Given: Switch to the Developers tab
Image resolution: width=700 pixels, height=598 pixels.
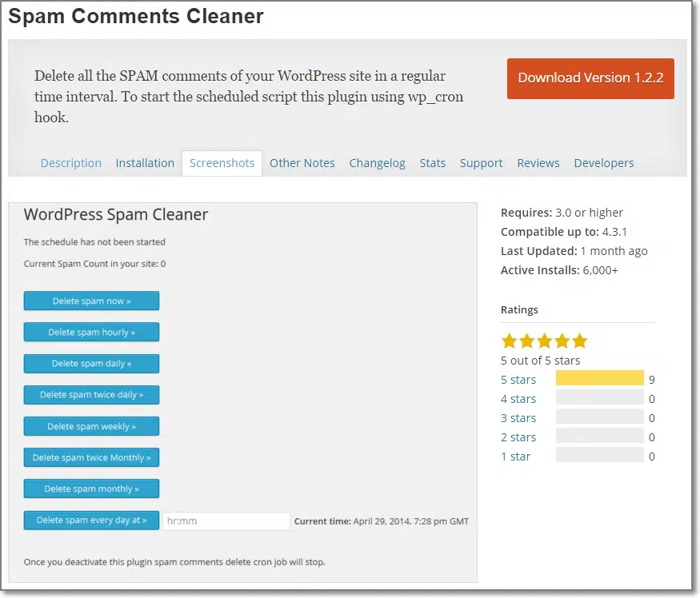Looking at the screenshot, I should pos(603,163).
